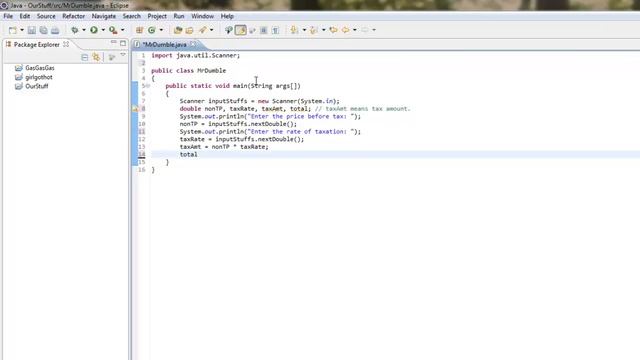Toggle Link with Editor in Package Explorer
The height and width of the screenshot is (360, 640).
[96, 57]
